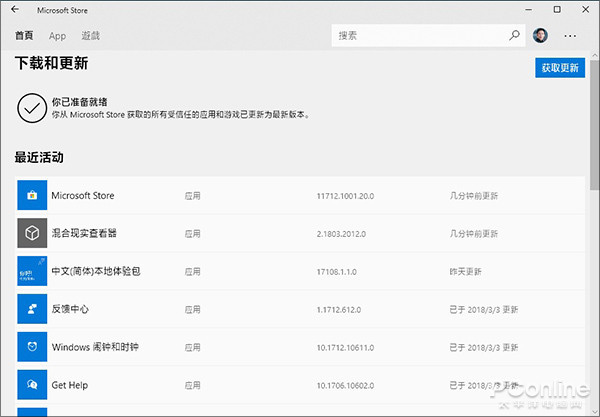Click the 你已准备就绪 status text

tap(80, 102)
